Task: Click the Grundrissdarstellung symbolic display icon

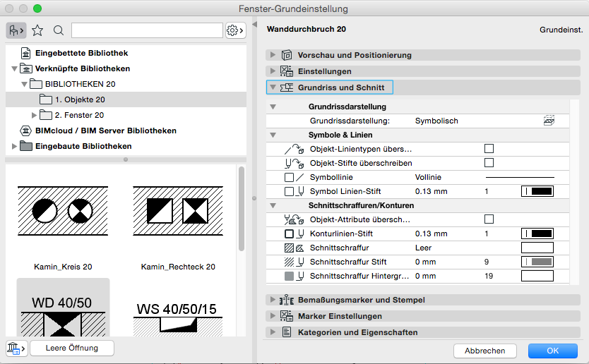Action: [x=549, y=121]
